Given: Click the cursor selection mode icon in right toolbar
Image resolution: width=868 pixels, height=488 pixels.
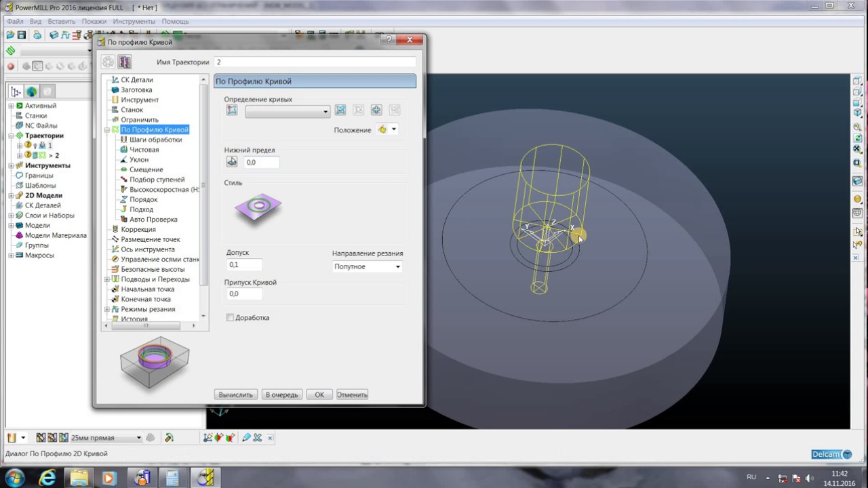Looking at the screenshot, I should (x=858, y=232).
